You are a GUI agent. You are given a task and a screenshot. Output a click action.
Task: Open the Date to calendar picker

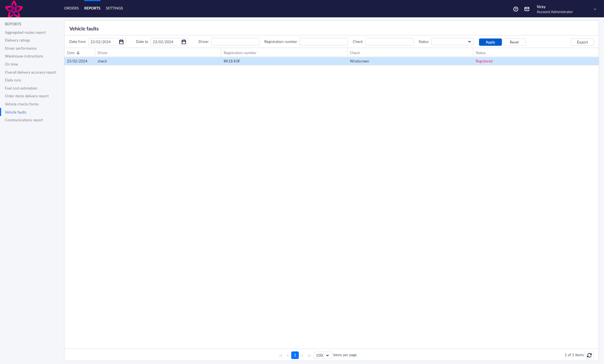coord(184,42)
